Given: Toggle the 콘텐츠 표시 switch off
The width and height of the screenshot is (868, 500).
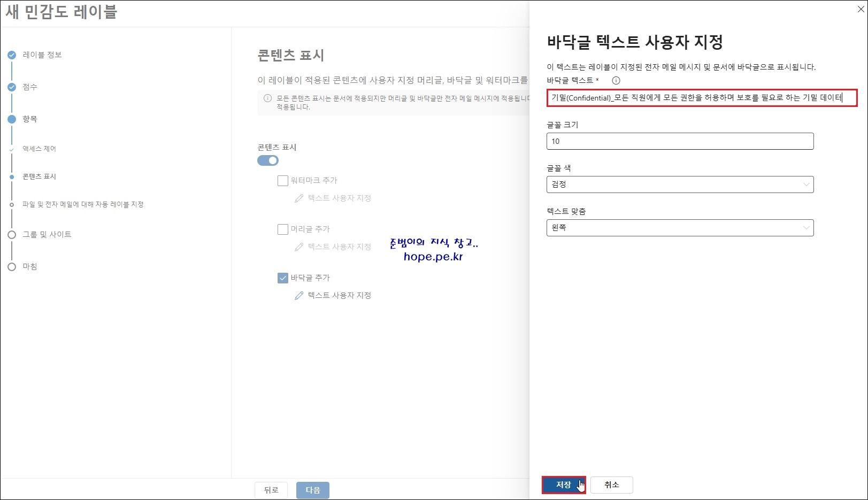Looking at the screenshot, I should [x=268, y=160].
